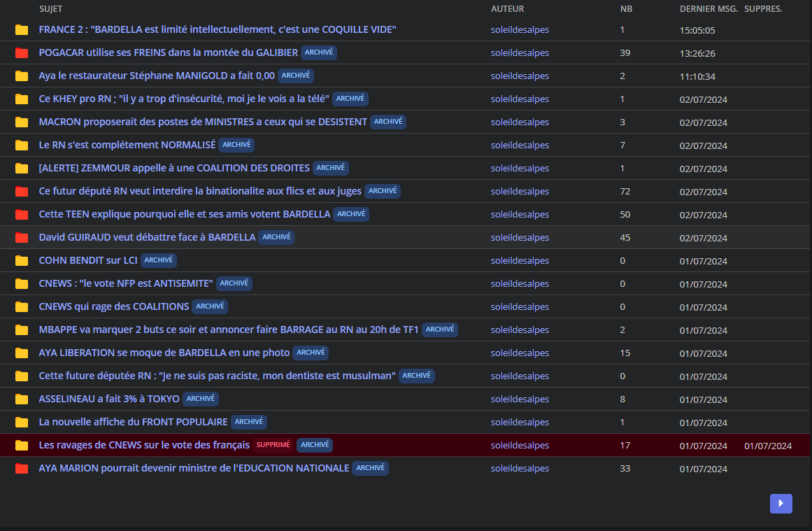Screen dimensions: 812x531
Task: Click folder icon for FRONT POPULAIRE affiche topic
Action: 22,422
